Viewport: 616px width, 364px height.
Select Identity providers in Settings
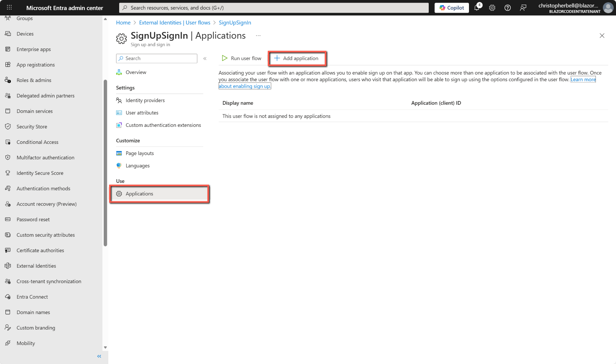pos(145,101)
